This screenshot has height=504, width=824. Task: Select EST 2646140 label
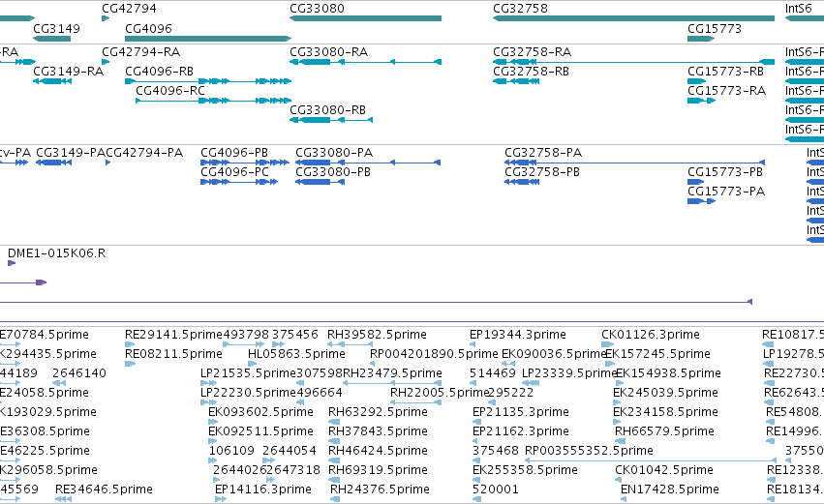(79, 373)
